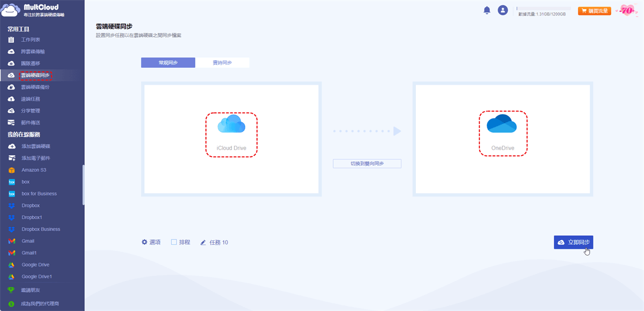Click 切換到雙向同步 button
This screenshot has width=644, height=311.
(367, 164)
